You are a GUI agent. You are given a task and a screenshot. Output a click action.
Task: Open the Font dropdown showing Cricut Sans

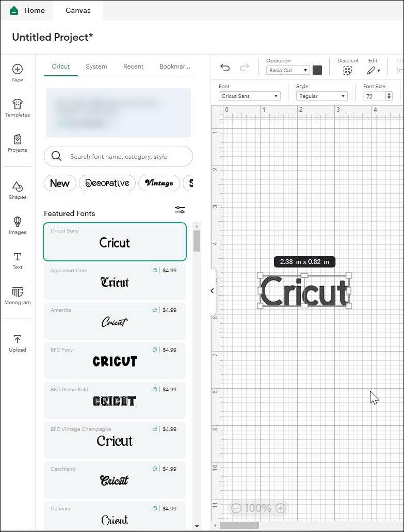click(250, 96)
